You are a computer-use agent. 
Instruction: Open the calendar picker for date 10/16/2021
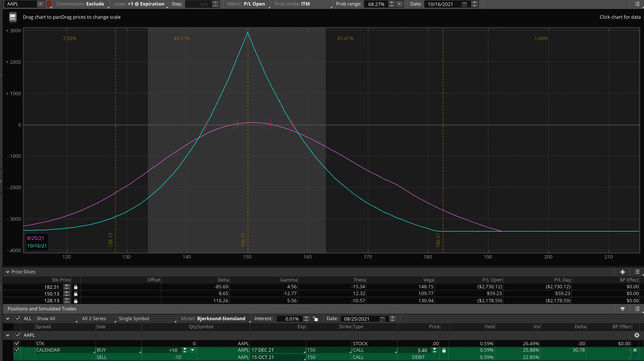464,4
